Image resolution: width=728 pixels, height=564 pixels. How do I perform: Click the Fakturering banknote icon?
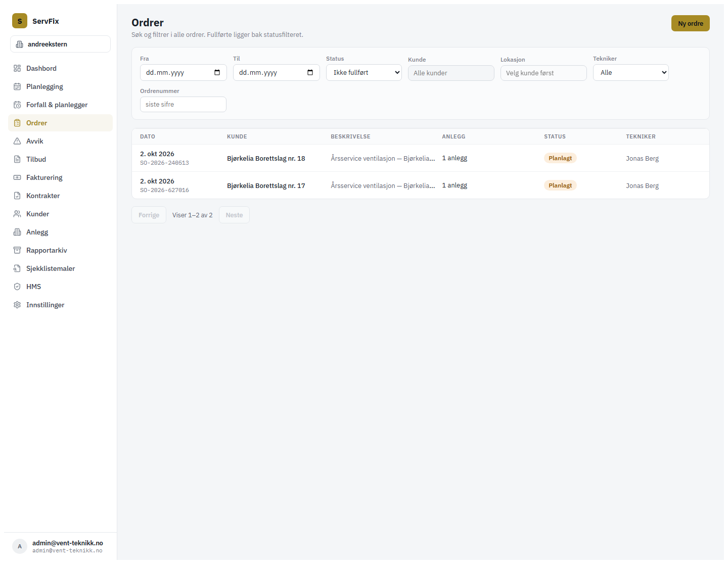(x=17, y=177)
